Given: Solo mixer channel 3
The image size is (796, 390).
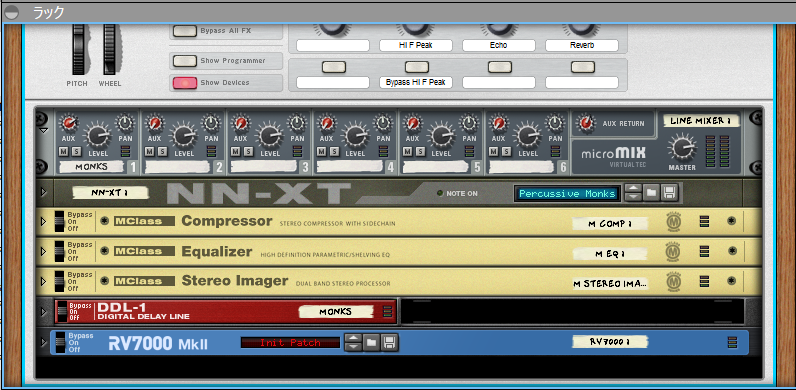Looking at the screenshot, I should point(248,151).
